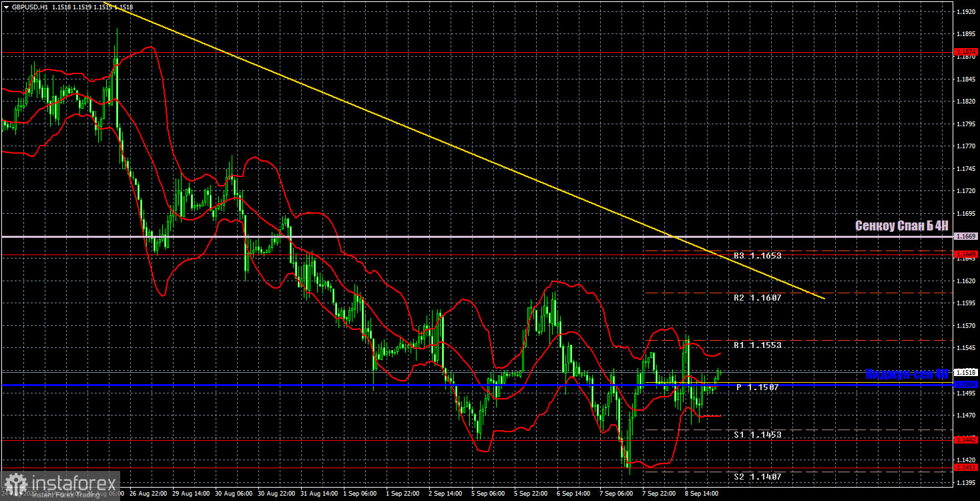Click the 29 Aug 14:00 time label
Image resolution: width=980 pixels, height=501 pixels.
pyautogui.click(x=192, y=494)
